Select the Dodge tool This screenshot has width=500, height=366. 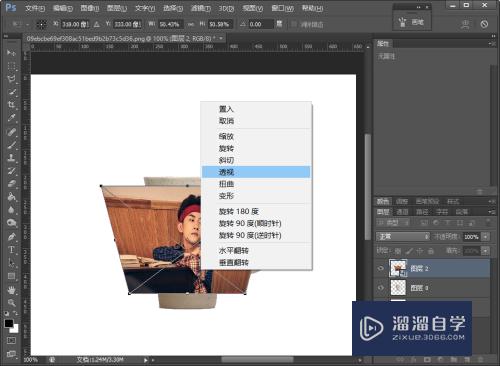click(x=11, y=222)
